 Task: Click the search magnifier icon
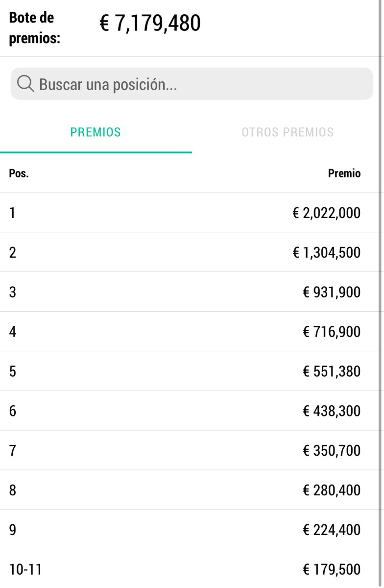point(25,84)
